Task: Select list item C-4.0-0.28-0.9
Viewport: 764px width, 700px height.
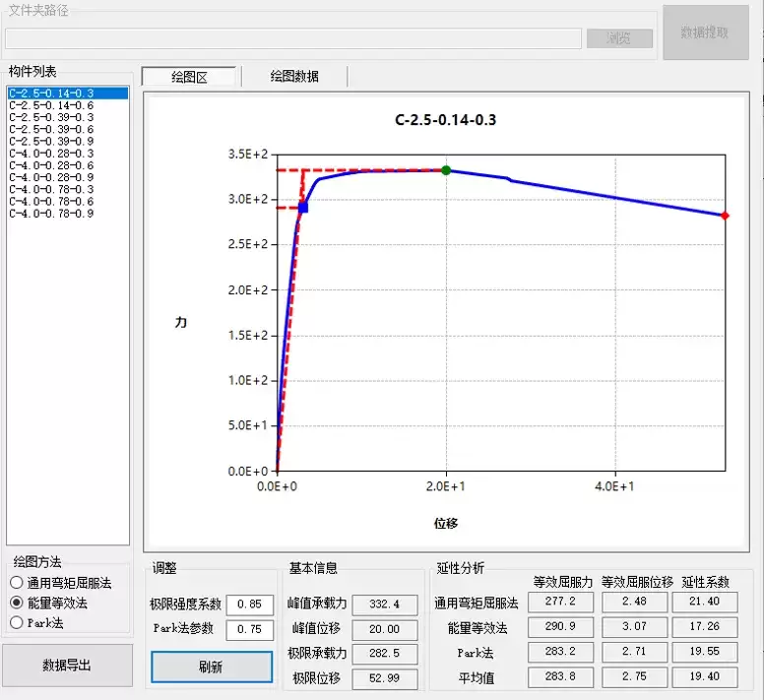Action: [x=68, y=177]
